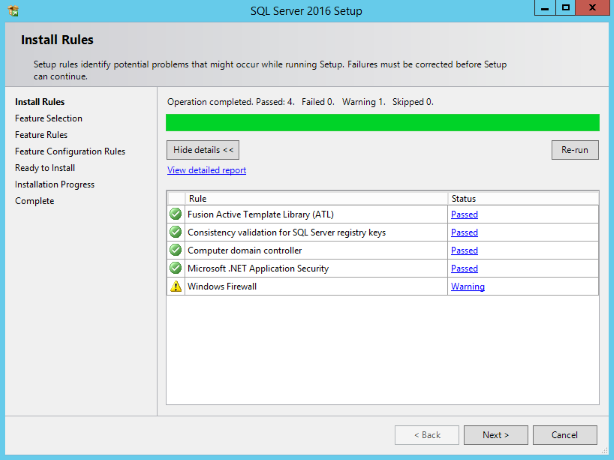Open Passed status for Fusion Active Template Library
Screen dimensions: 614x460
pos(464,215)
